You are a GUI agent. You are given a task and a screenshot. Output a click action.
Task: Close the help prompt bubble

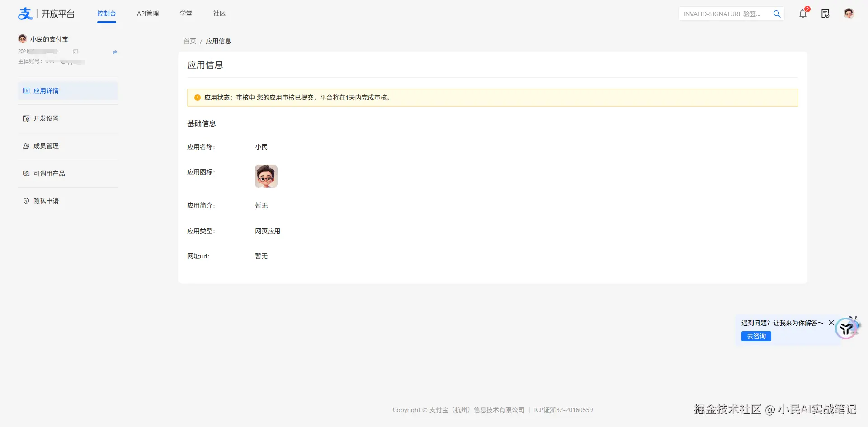(x=831, y=323)
